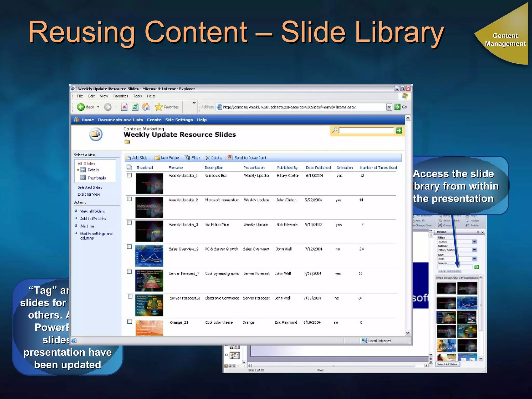Open the Author dropdown showing Hillary Carter
Viewport: 532px width, 399px height.
pyautogui.click(x=474, y=250)
